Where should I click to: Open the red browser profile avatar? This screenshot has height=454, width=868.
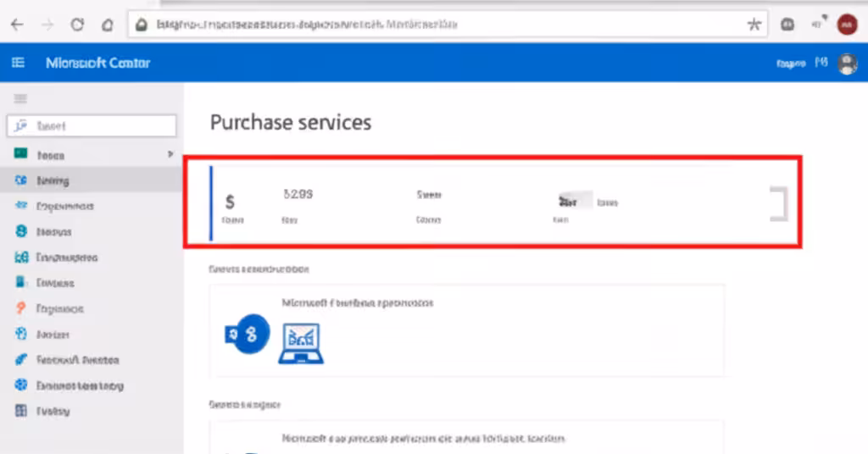(847, 25)
